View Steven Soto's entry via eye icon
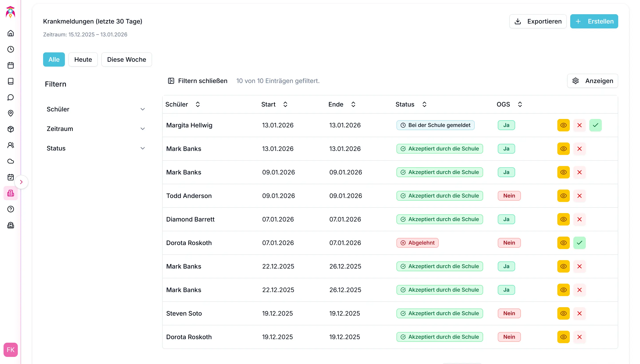 [563, 313]
